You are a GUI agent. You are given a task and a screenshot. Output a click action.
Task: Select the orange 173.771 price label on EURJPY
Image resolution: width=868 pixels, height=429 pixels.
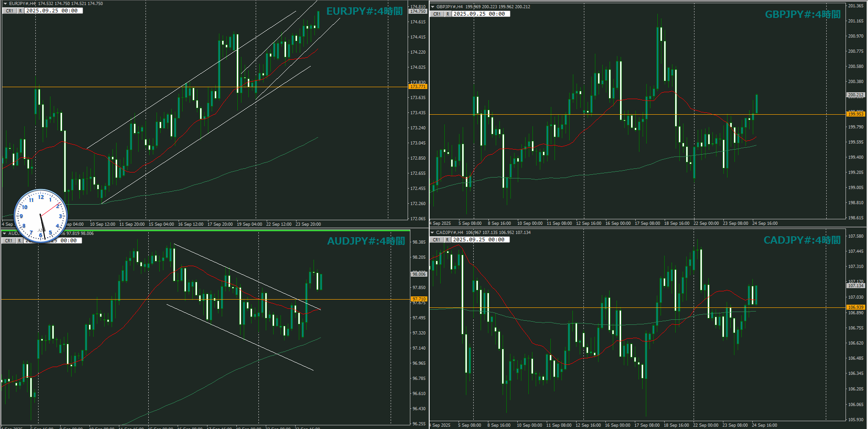[x=418, y=87]
